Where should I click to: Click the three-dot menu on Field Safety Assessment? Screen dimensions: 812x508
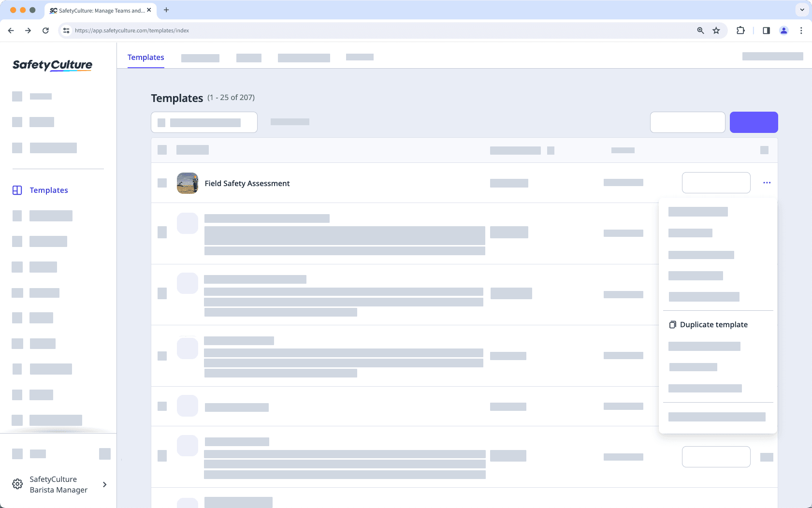766,183
